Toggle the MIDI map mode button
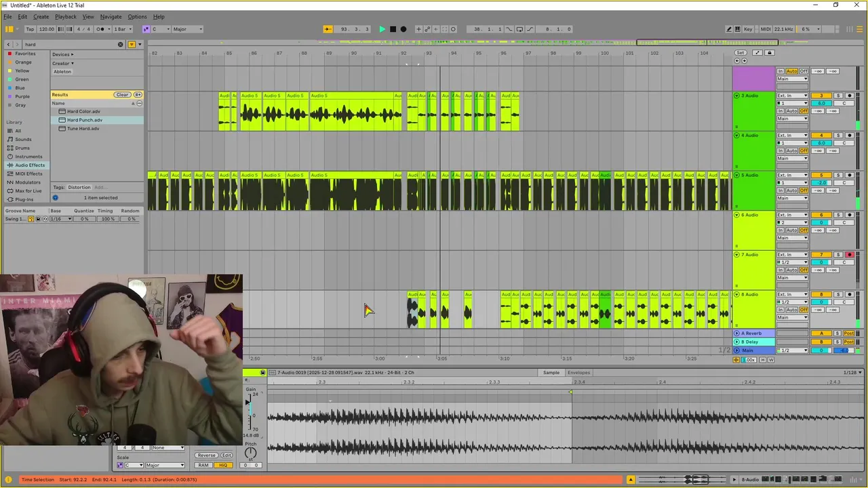Image resolution: width=868 pixels, height=488 pixels. [x=766, y=29]
